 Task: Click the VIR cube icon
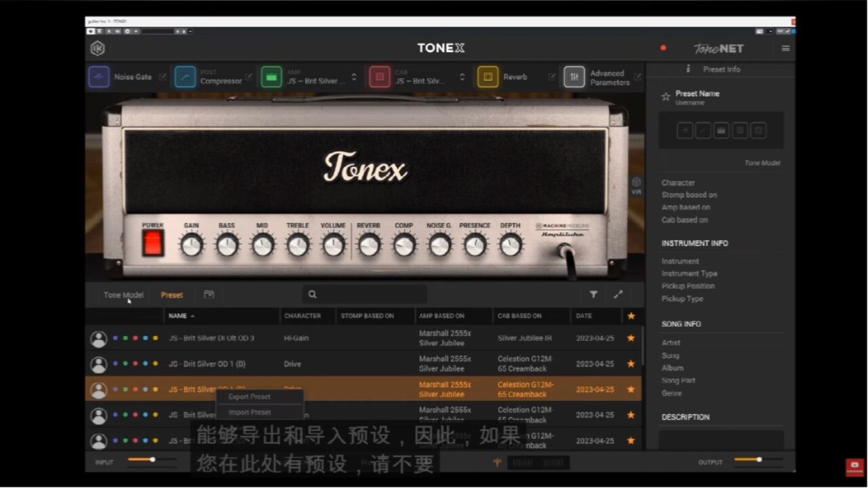pos(636,182)
